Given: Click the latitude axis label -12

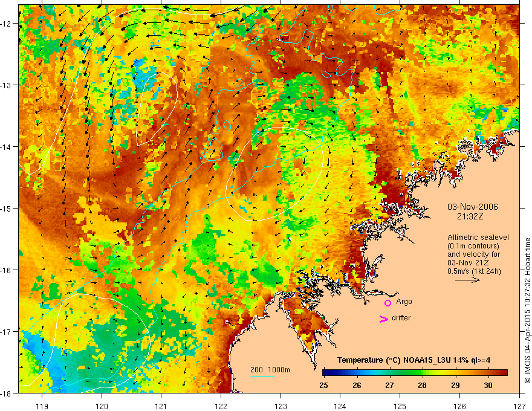Looking at the screenshot, I should tap(6, 24).
